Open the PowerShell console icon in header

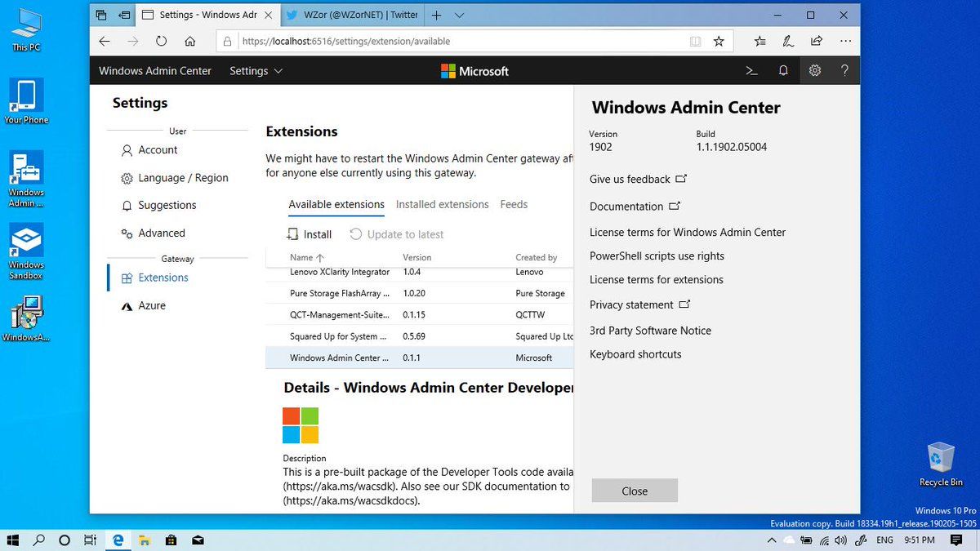752,71
